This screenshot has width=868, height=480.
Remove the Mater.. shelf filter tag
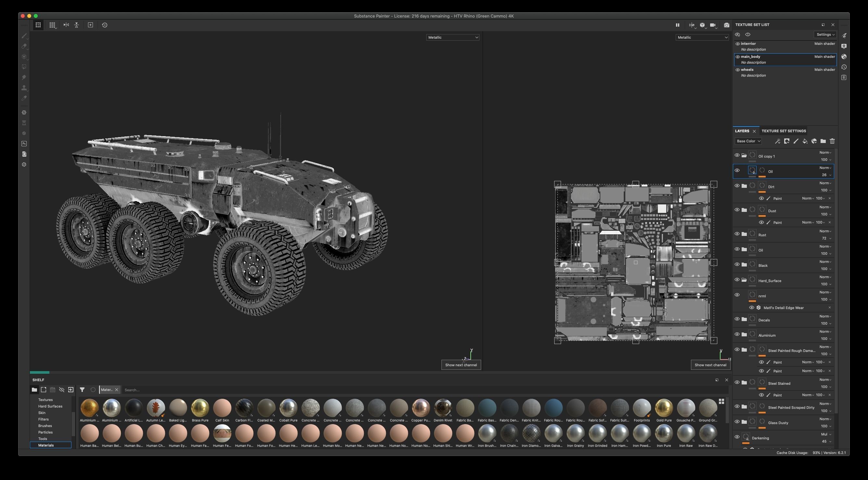coord(117,390)
